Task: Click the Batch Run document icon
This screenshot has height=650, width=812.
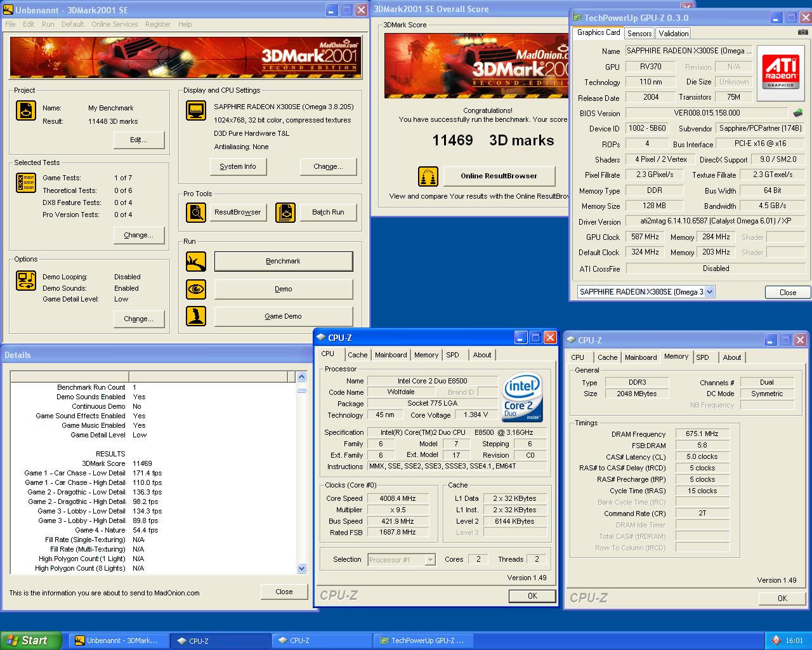Action: [285, 212]
